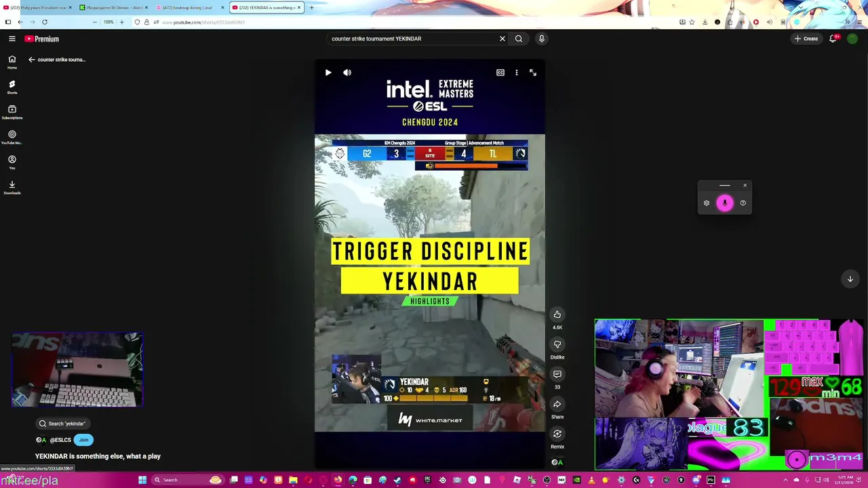This screenshot has height=488, width=868.
Task: Open browser application hamburger menu
Action: pyautogui.click(x=861, y=22)
